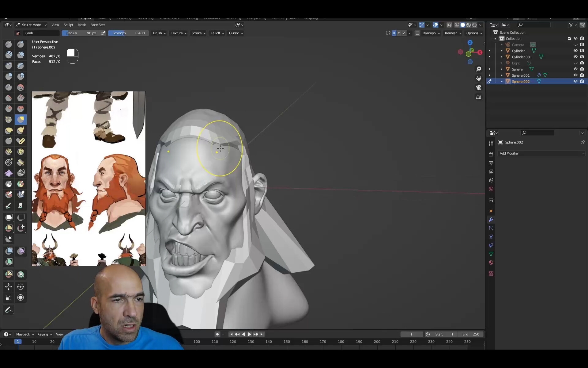Disable camera render toggle for Cylinder
Image resolution: width=588 pixels, height=368 pixels.
[x=582, y=51]
